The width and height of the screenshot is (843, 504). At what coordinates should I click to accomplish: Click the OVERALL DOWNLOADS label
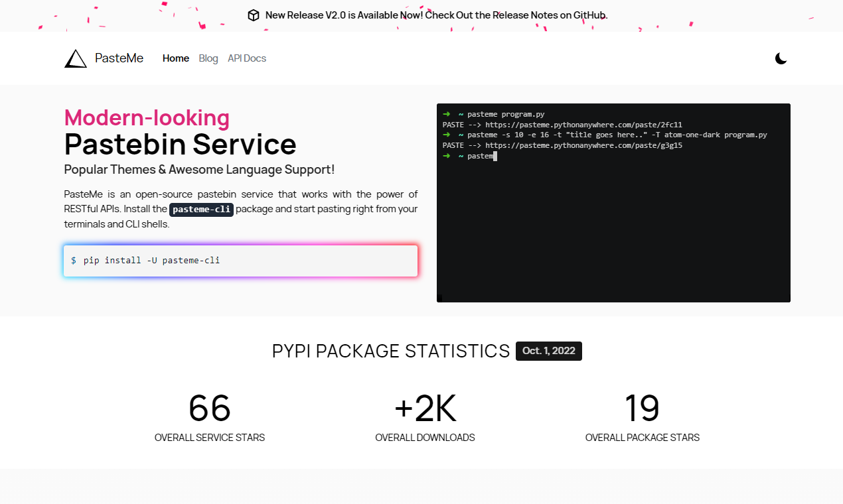pos(425,438)
